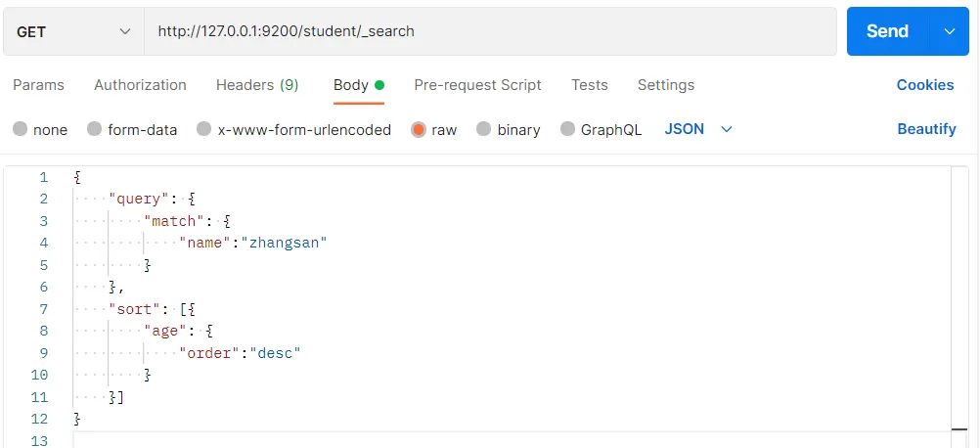Choose the binary body type
Screen dimensions: 980x448
coord(484,129)
